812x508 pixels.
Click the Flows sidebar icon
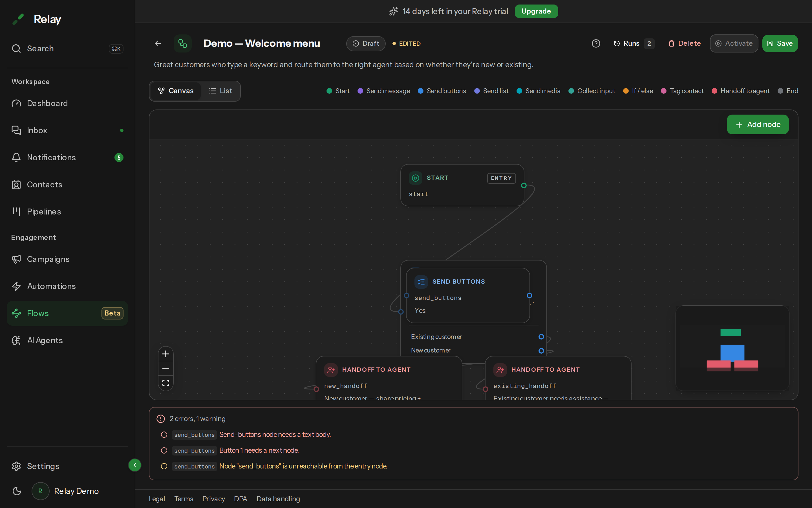pyautogui.click(x=16, y=313)
